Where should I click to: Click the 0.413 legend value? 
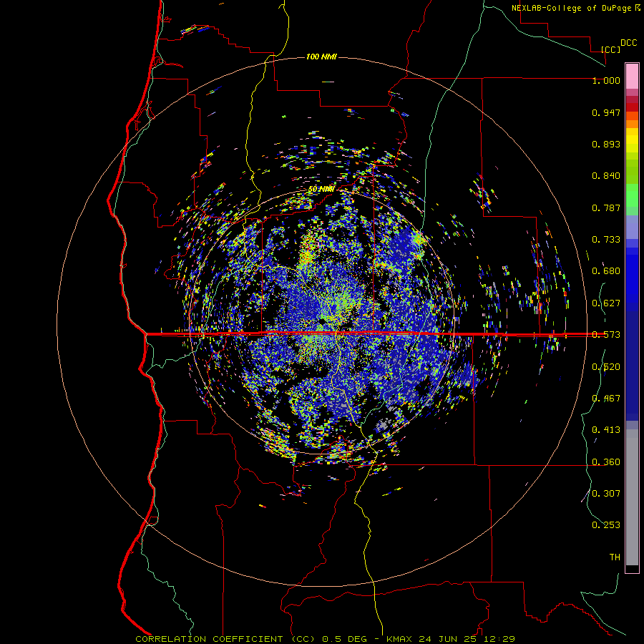(x=606, y=430)
